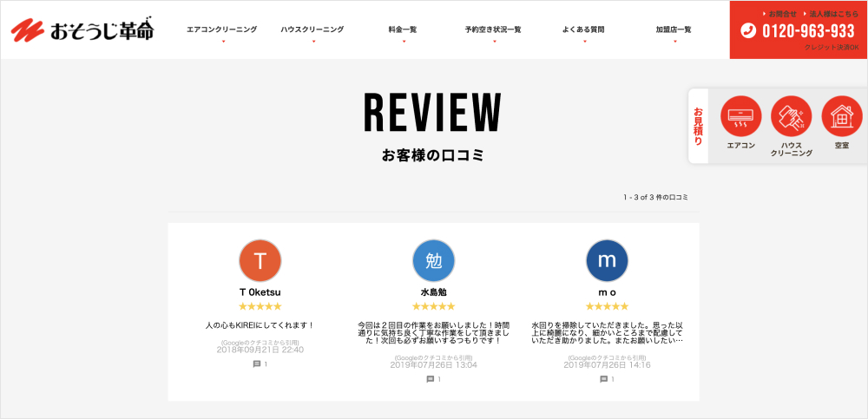Viewport: 868px width, 419px height.
Task: Click Google citation under T 0ketsu review
Action: coord(260,343)
